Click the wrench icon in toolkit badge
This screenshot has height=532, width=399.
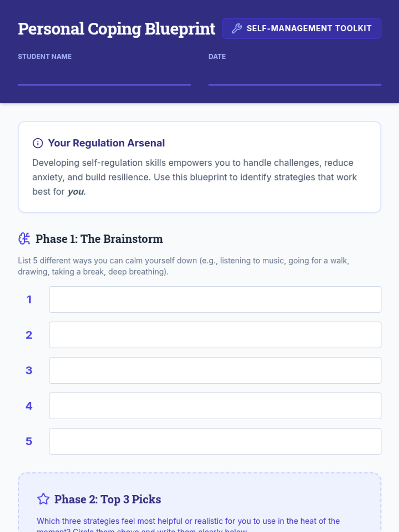click(x=236, y=29)
